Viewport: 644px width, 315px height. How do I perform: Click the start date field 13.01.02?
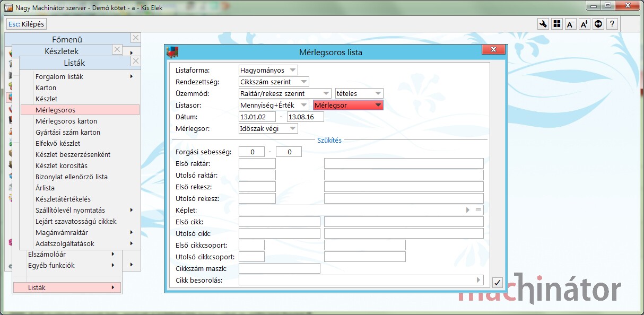(257, 117)
